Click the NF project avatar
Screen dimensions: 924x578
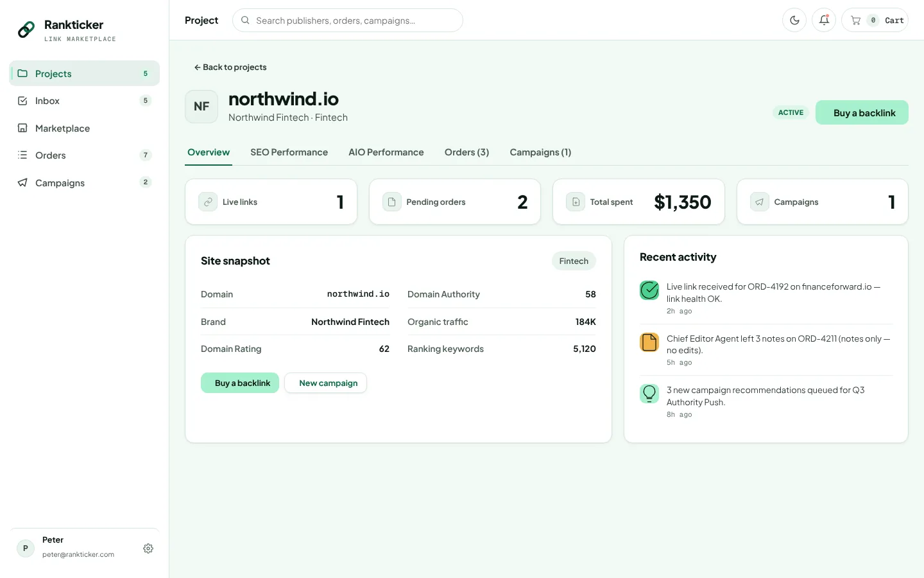[x=201, y=107]
